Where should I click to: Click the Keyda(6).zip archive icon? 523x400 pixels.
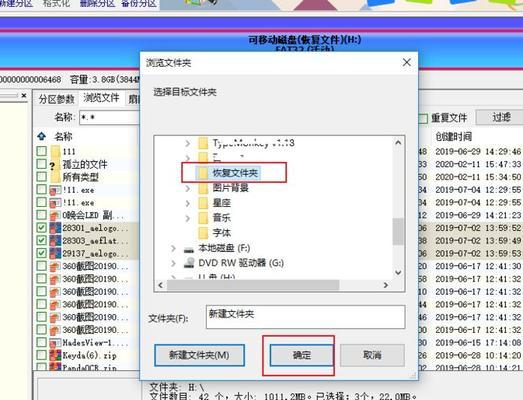[x=55, y=355]
